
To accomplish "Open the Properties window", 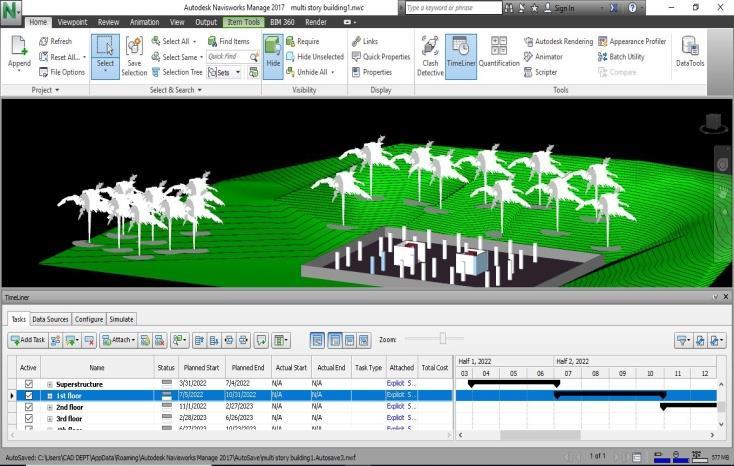I will 372,72.
